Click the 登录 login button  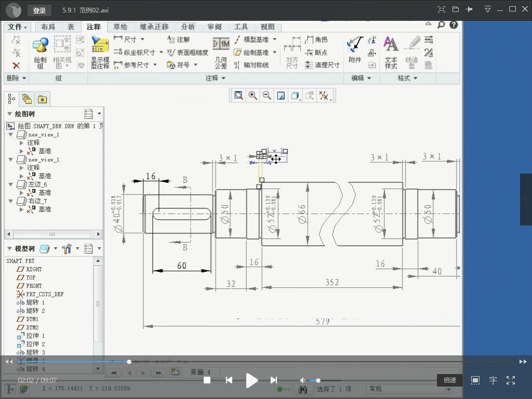(x=39, y=10)
